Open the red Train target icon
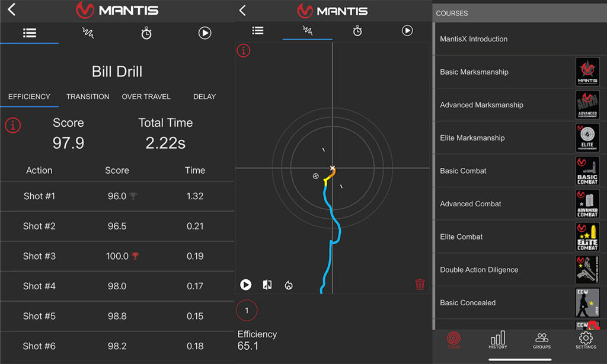The width and height of the screenshot is (607, 364). tap(453, 340)
